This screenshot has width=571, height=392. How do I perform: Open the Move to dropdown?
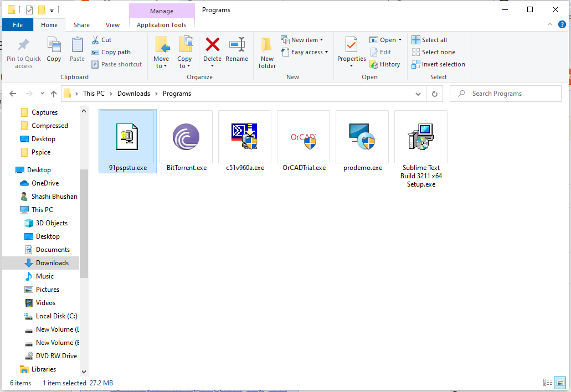[x=161, y=51]
